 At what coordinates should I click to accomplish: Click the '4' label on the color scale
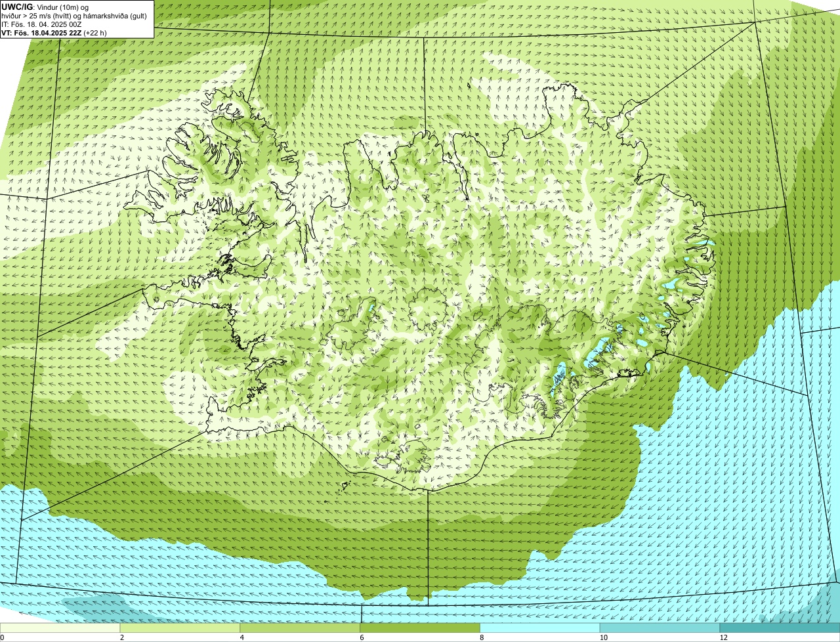[x=242, y=637]
